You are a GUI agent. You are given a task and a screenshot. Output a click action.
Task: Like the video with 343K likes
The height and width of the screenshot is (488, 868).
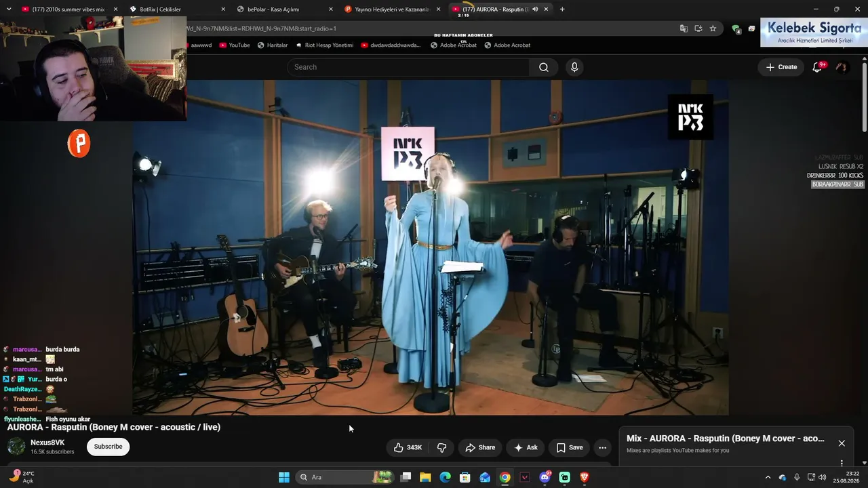click(x=408, y=447)
